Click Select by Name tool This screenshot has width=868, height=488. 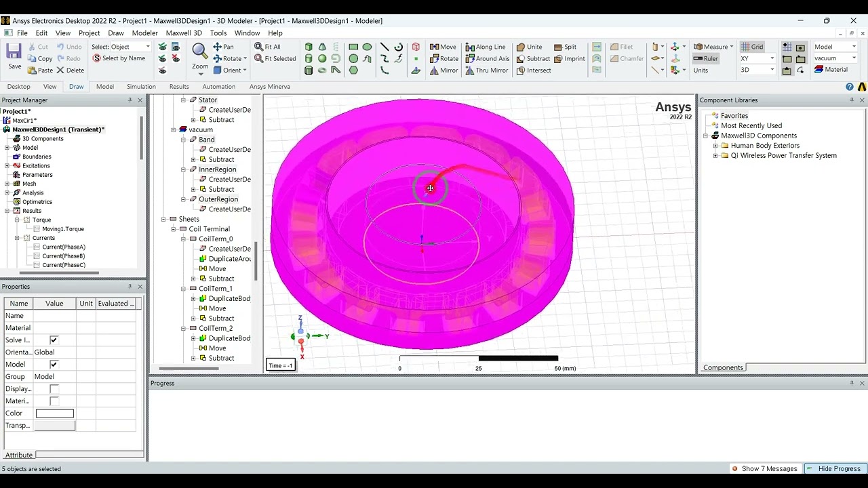[119, 58]
